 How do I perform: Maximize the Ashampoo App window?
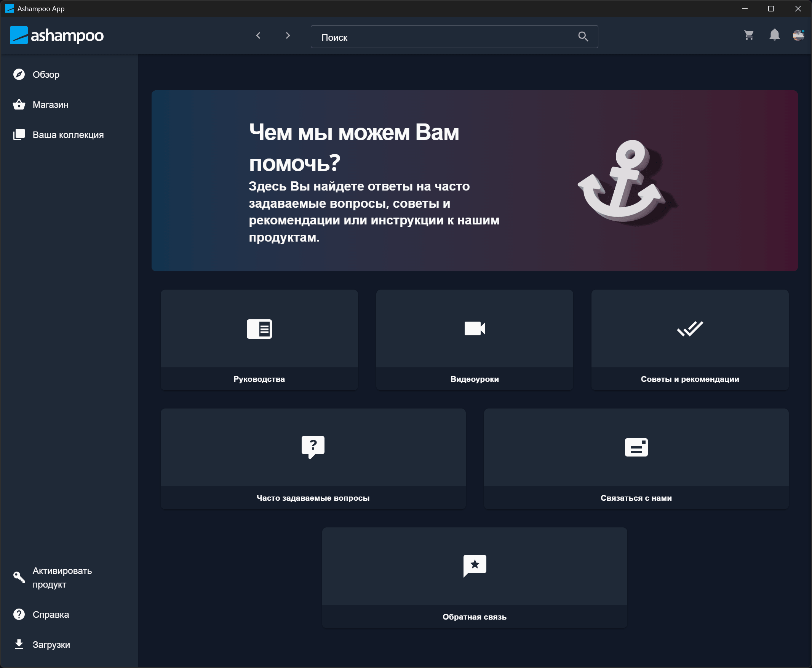click(771, 8)
